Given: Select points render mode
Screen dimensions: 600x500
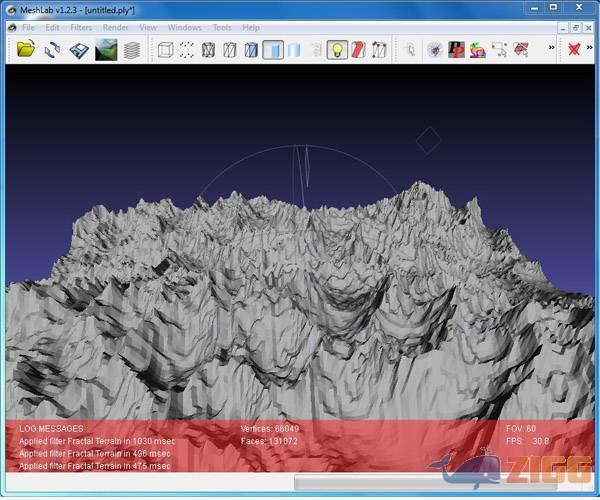Looking at the screenshot, I should (186, 48).
